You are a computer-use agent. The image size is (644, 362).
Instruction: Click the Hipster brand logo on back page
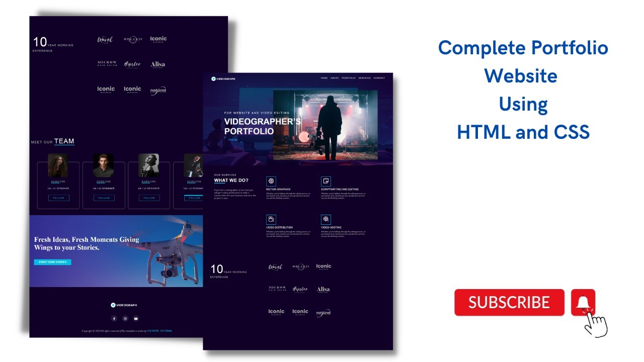(x=132, y=64)
